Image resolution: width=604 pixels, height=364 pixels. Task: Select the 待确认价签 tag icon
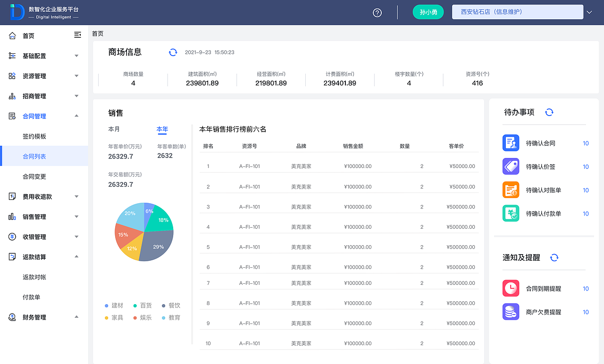(511, 166)
